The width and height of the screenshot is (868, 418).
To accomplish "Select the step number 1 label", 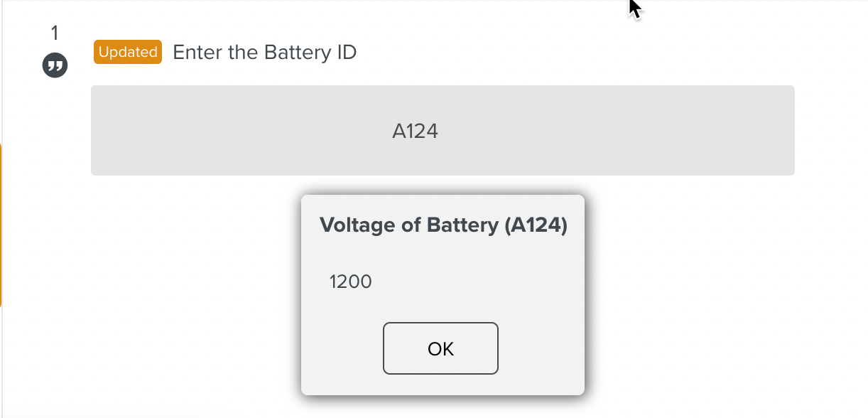I will (x=55, y=33).
